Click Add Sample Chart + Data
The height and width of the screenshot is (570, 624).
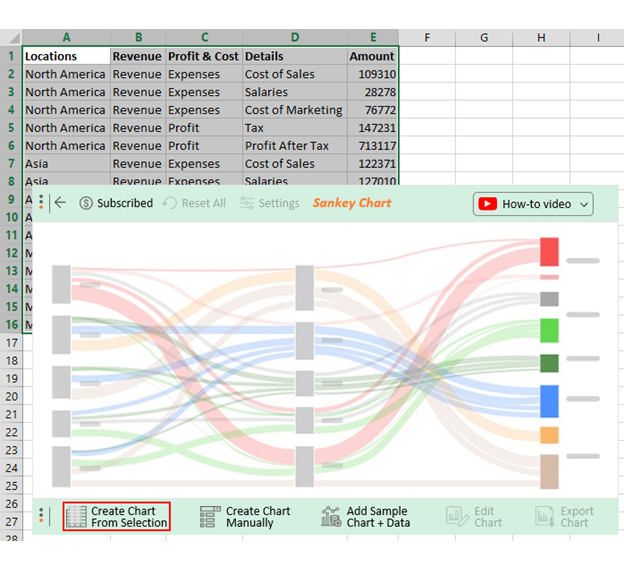click(x=365, y=517)
